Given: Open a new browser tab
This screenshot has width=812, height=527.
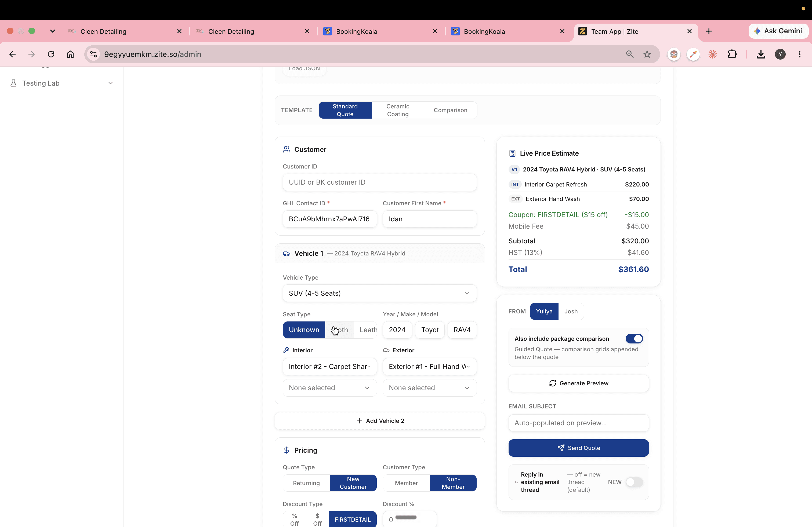Looking at the screenshot, I should [x=709, y=31].
